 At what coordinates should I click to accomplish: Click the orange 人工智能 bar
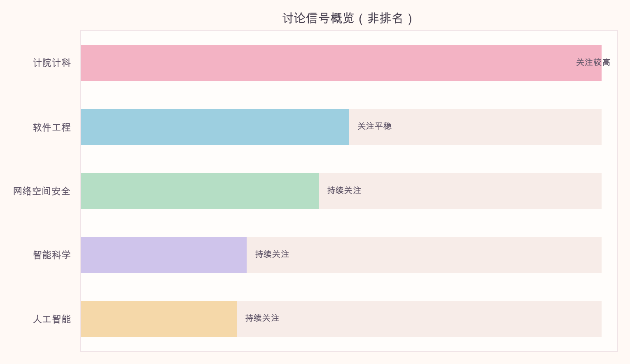point(159,319)
